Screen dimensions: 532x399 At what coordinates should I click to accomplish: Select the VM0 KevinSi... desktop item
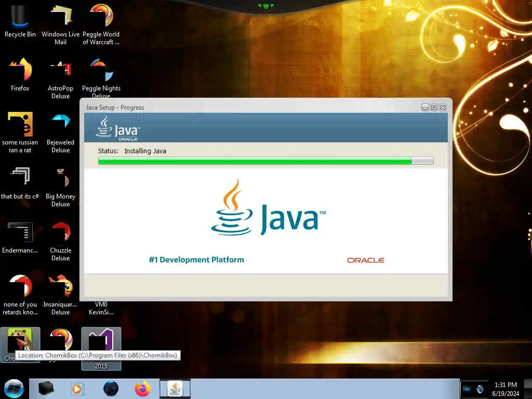click(x=101, y=309)
